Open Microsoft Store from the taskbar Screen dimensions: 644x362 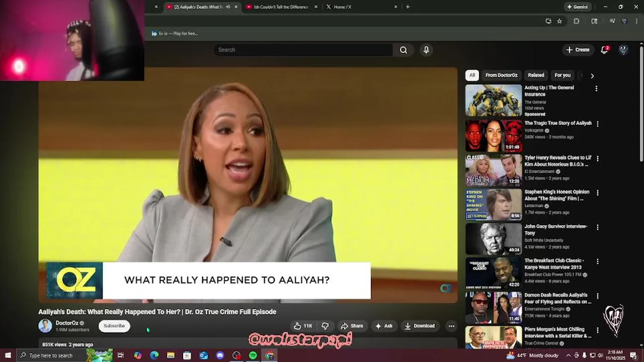(187, 355)
